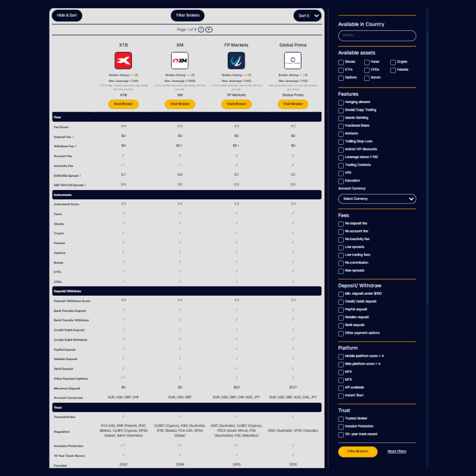Check Credit/ Debit deposit filter
476x476 pixels.
pos(341,302)
